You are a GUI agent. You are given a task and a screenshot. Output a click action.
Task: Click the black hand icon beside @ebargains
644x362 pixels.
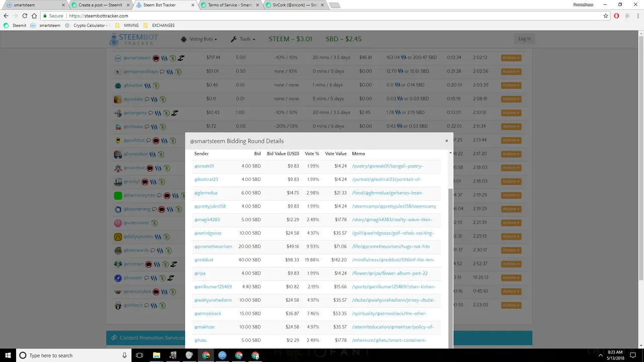pyautogui.click(x=175, y=113)
